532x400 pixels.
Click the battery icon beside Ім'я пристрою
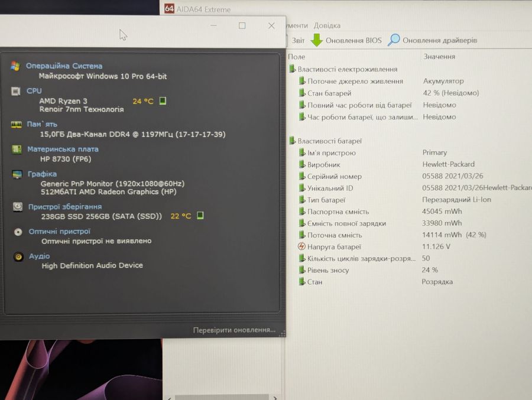302,152
